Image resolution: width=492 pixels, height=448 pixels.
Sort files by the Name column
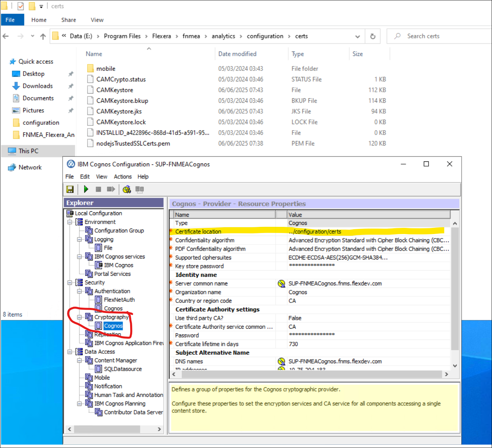(x=94, y=54)
